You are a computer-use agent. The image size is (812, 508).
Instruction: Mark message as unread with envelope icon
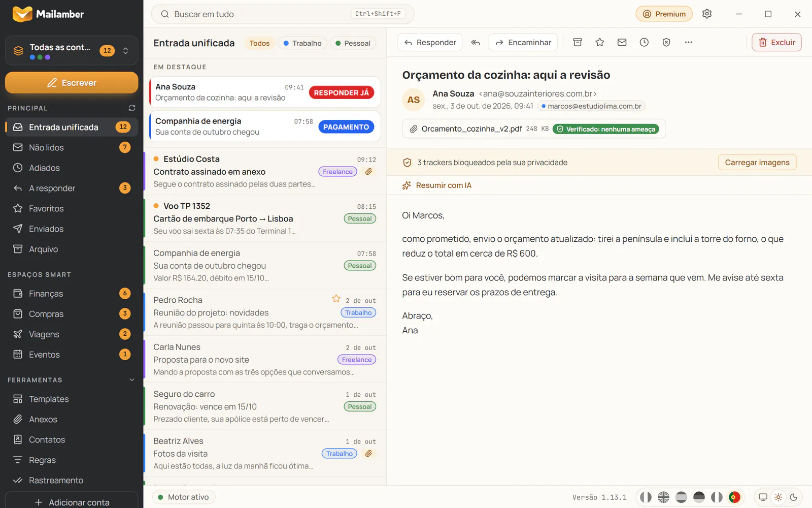tap(622, 43)
